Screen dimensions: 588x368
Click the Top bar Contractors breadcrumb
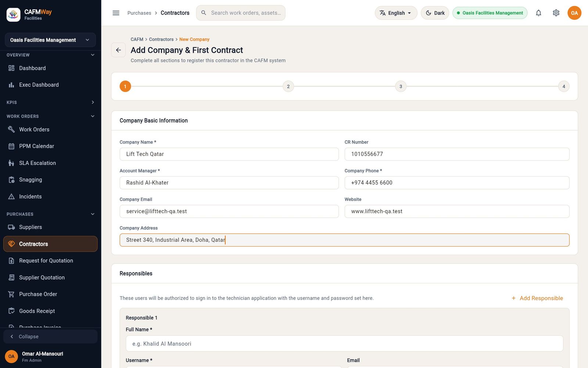(175, 13)
